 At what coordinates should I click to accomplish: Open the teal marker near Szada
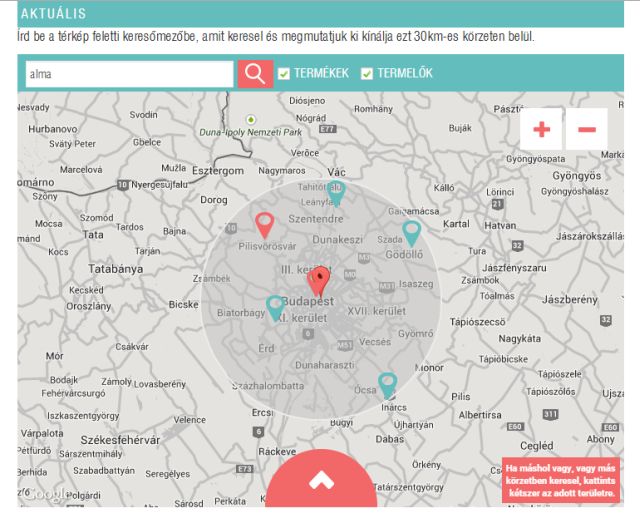411,232
